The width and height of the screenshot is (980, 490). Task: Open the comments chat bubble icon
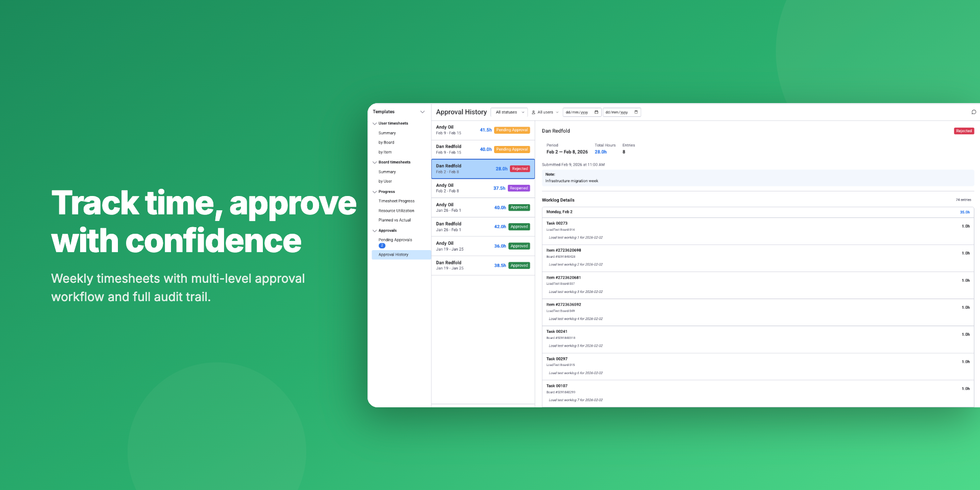(x=973, y=112)
